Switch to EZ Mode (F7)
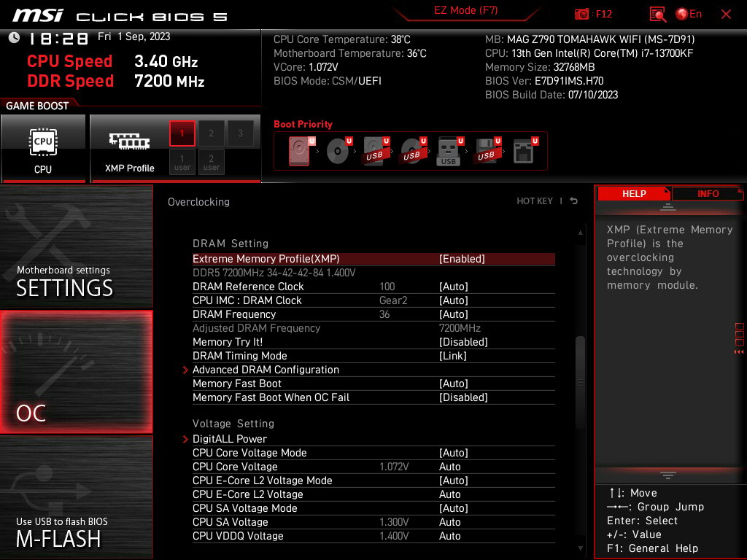 click(465, 10)
